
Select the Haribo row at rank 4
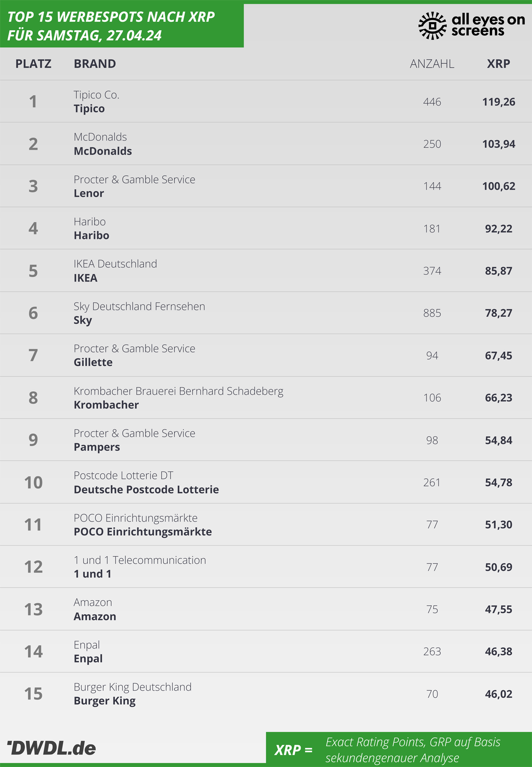(266, 228)
